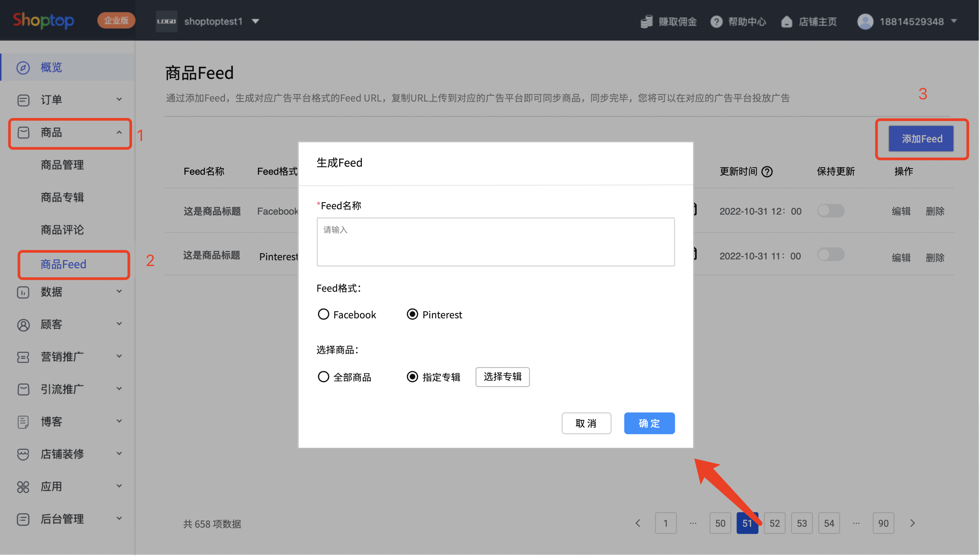Image resolution: width=980 pixels, height=556 pixels.
Task: Expand the 引流推广 menu chevron
Action: (119, 388)
